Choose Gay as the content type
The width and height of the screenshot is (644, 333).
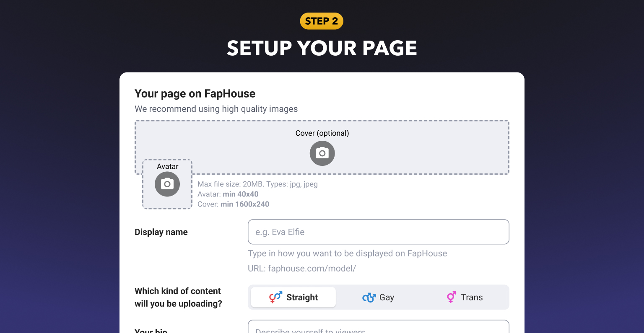point(378,297)
